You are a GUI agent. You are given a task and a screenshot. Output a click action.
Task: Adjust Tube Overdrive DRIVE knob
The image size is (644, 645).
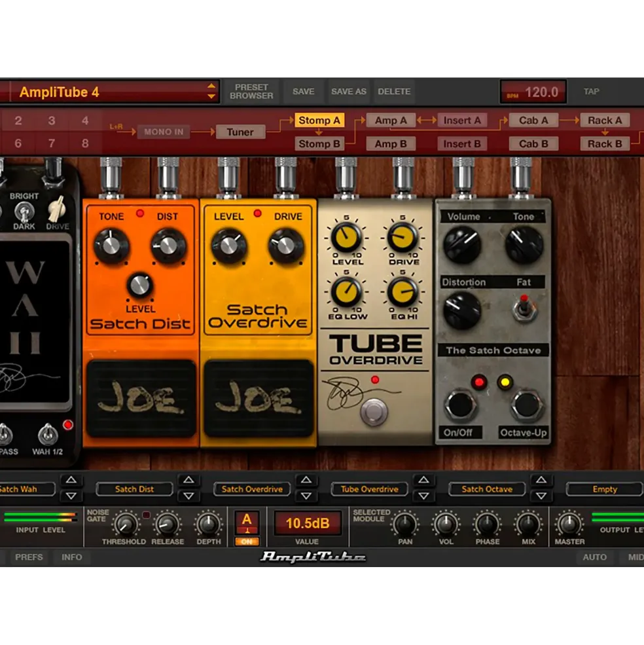point(403,237)
